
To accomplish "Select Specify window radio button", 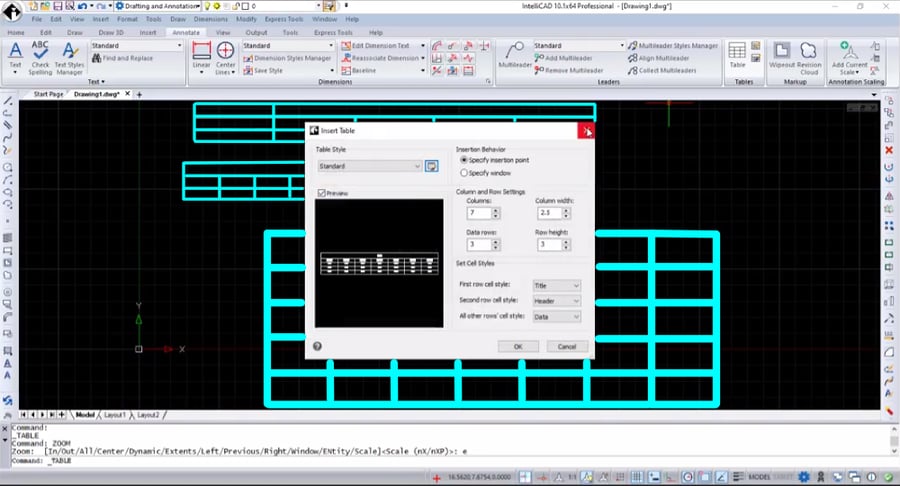I will tap(463, 173).
